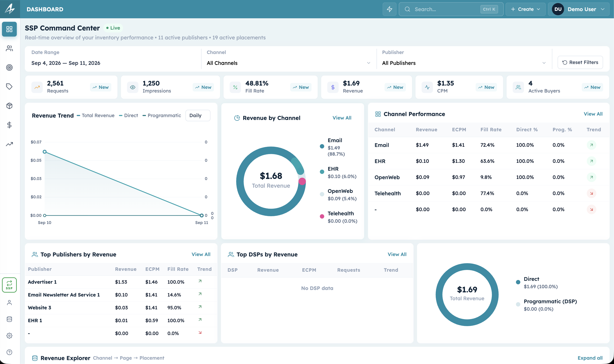Toggle EHR in Revenue by Channel legend
The width and height of the screenshot is (614, 364).
point(338,172)
